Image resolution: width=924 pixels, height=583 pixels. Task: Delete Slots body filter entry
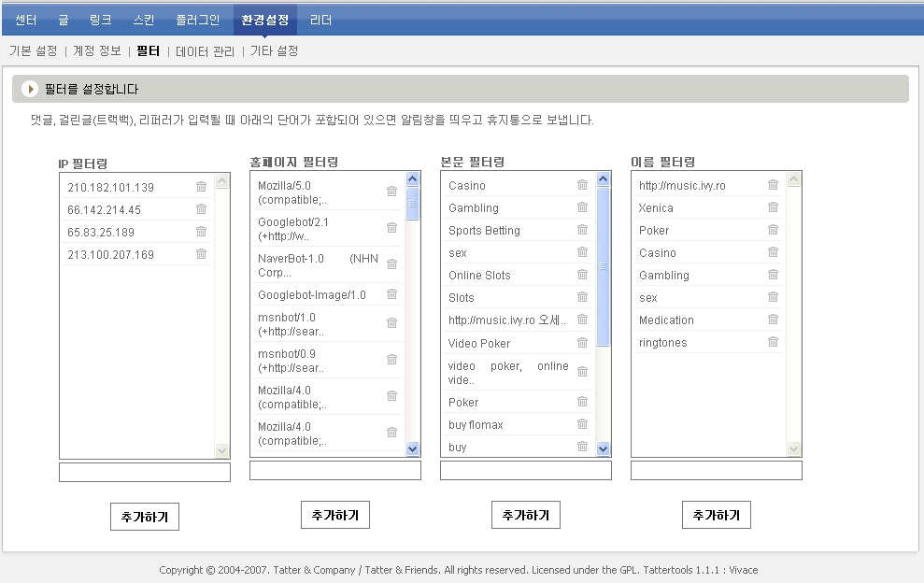click(x=582, y=296)
